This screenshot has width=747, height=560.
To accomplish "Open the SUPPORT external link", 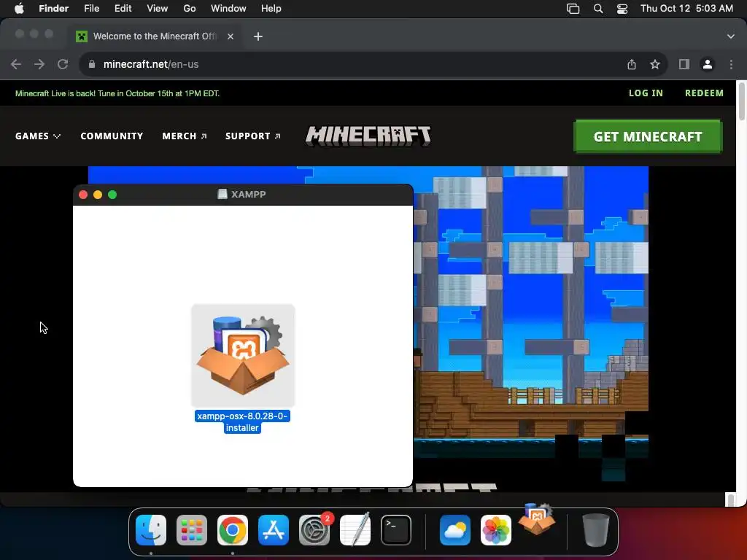I will (x=253, y=136).
